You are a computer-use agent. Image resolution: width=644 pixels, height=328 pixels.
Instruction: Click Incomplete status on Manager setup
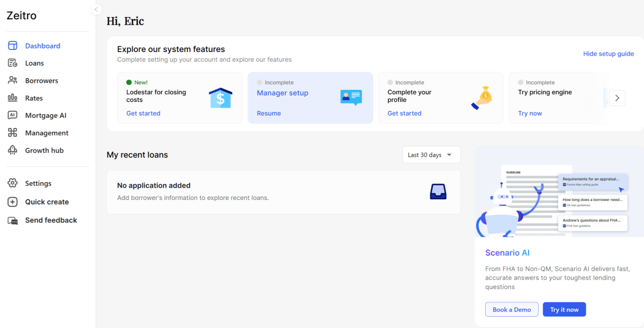tap(275, 83)
